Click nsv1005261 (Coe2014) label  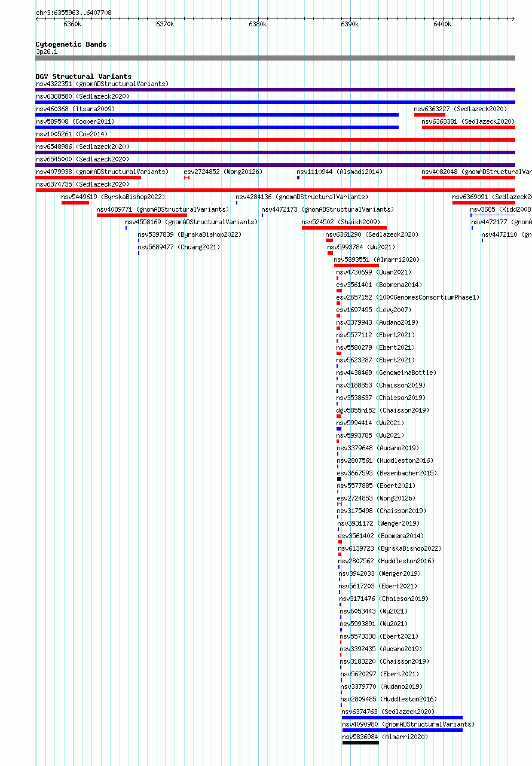[x=72, y=134]
